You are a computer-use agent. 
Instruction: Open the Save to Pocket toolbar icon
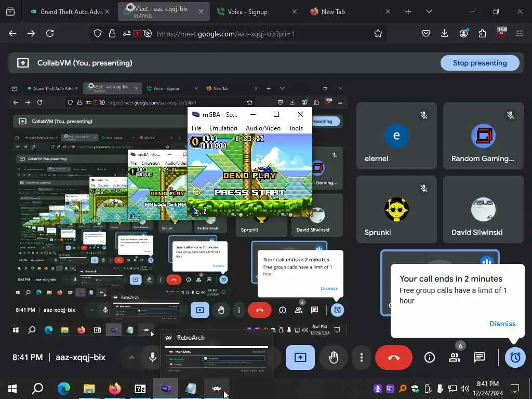[x=426, y=33]
